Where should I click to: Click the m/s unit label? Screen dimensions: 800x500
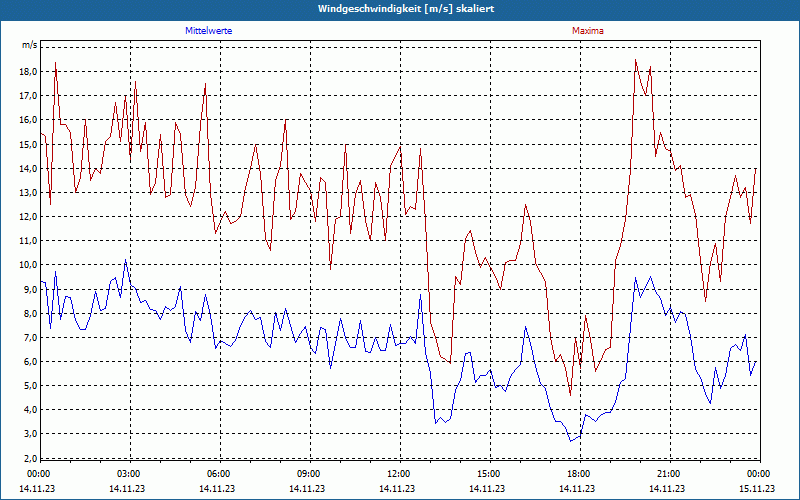pos(29,45)
